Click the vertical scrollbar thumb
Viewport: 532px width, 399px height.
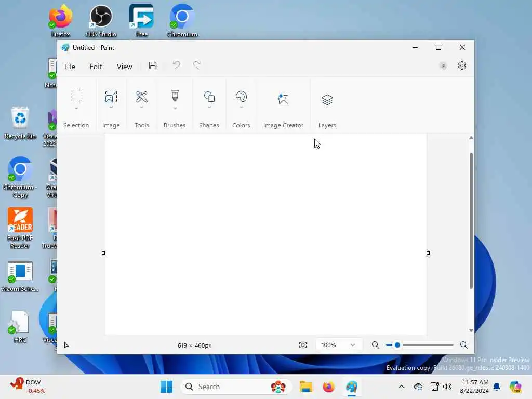pos(471,220)
